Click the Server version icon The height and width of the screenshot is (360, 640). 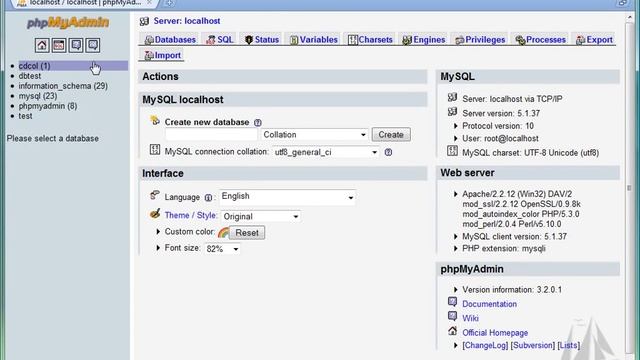(452, 111)
